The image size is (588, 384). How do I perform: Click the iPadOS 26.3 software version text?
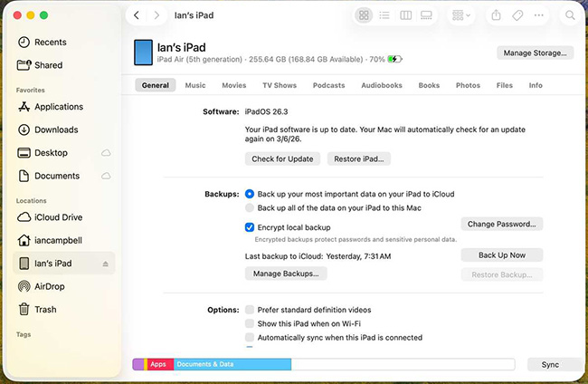click(266, 111)
